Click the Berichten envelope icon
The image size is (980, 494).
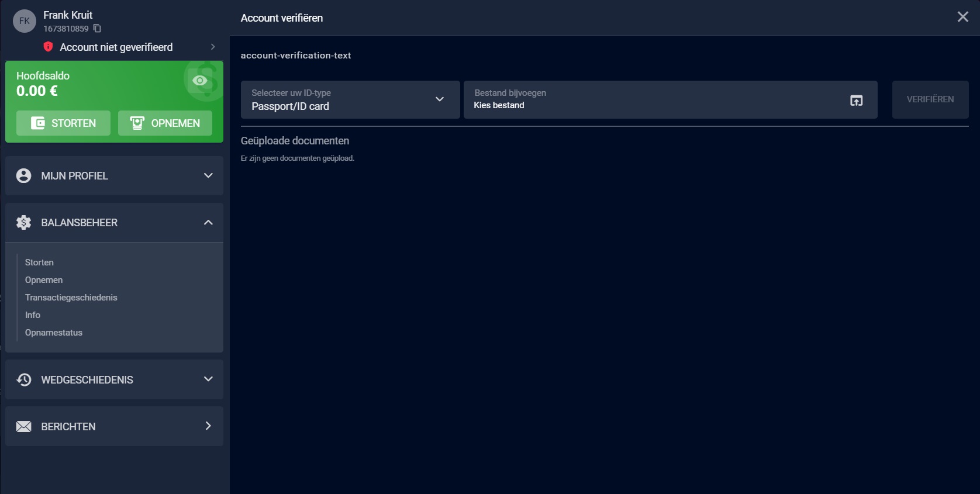pyautogui.click(x=24, y=427)
